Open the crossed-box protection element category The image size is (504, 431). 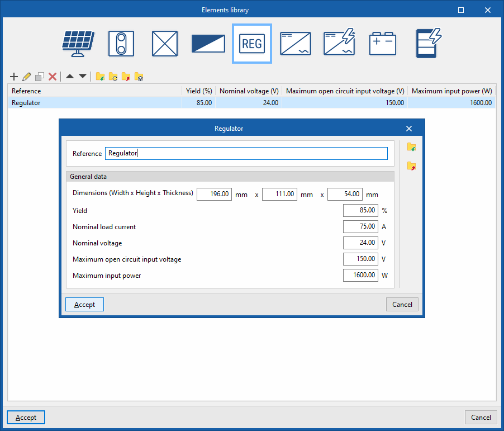click(x=165, y=44)
